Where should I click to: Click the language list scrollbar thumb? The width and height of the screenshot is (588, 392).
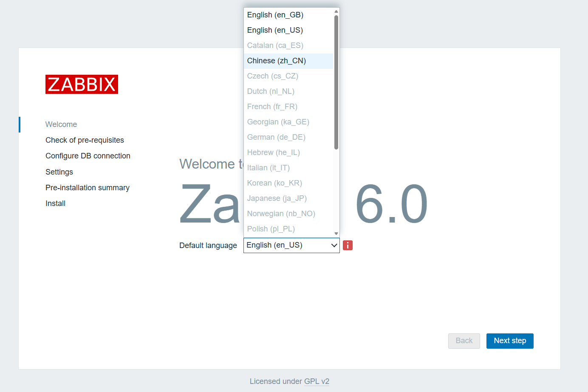coord(336,82)
